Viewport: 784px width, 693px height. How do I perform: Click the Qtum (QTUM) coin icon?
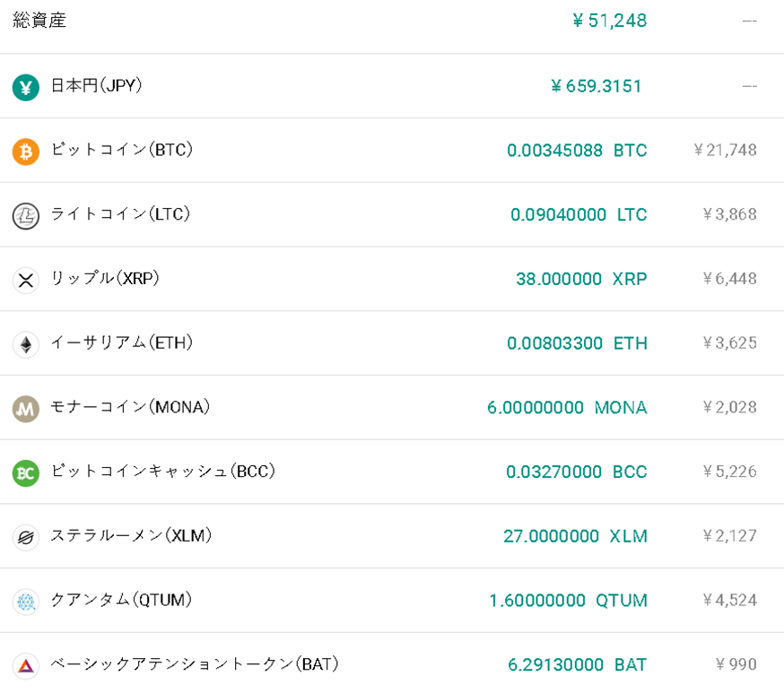pyautogui.click(x=26, y=602)
